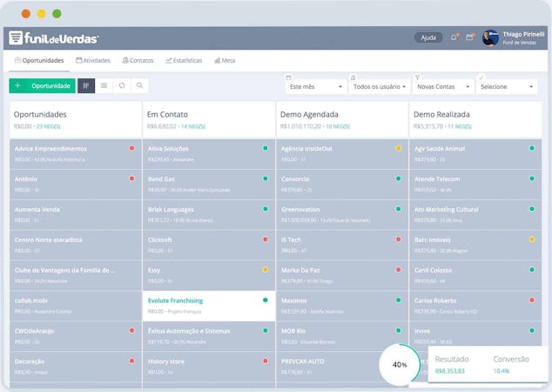Click Thiago Pirinelli profile avatar
552x392 pixels.
[x=490, y=38]
